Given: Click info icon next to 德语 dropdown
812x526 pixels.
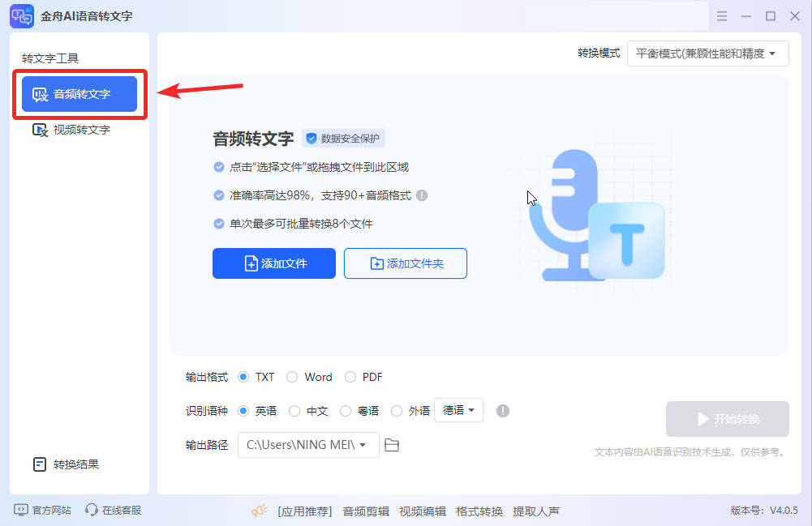Looking at the screenshot, I should coord(503,411).
